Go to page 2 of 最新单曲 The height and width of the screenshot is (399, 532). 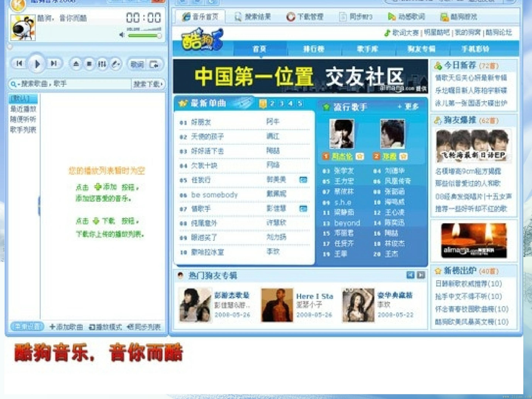pos(272,104)
